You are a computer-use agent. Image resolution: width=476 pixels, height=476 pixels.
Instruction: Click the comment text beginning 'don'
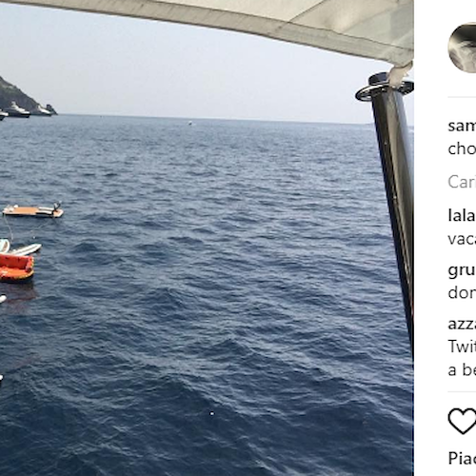coord(462,292)
